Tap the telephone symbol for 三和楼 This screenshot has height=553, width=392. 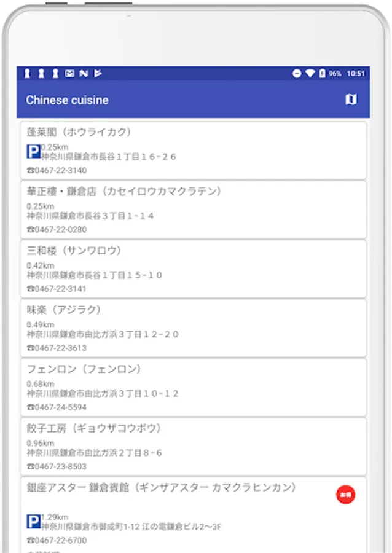click(30, 289)
